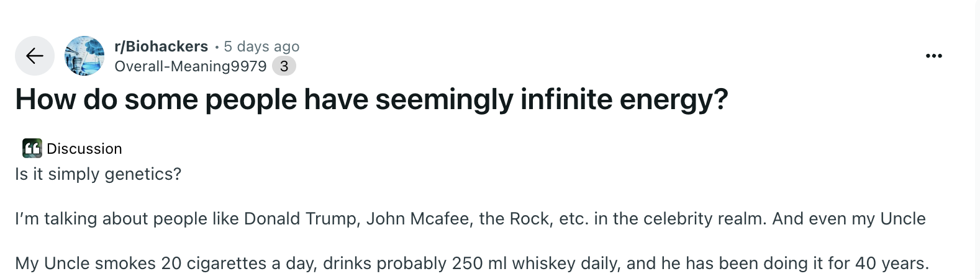Click the post title about infinite energy
Image resolution: width=980 pixels, height=279 pixels.
(x=371, y=100)
